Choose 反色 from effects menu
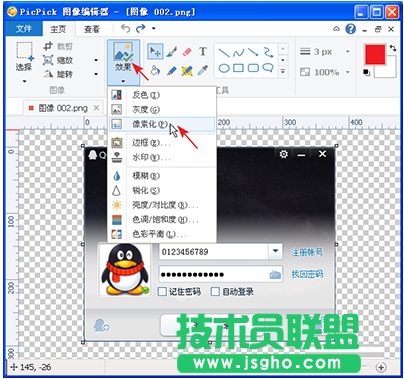404x379 pixels. (x=162, y=95)
